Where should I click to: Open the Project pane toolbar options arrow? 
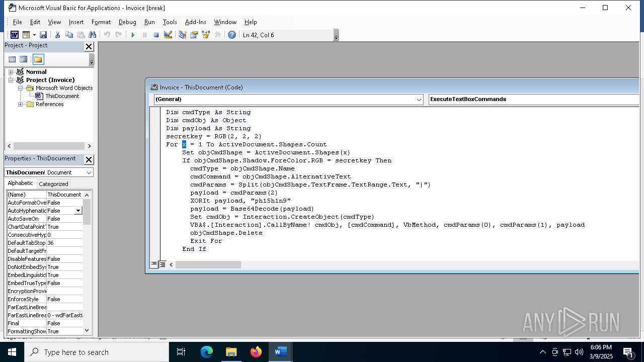point(92,60)
